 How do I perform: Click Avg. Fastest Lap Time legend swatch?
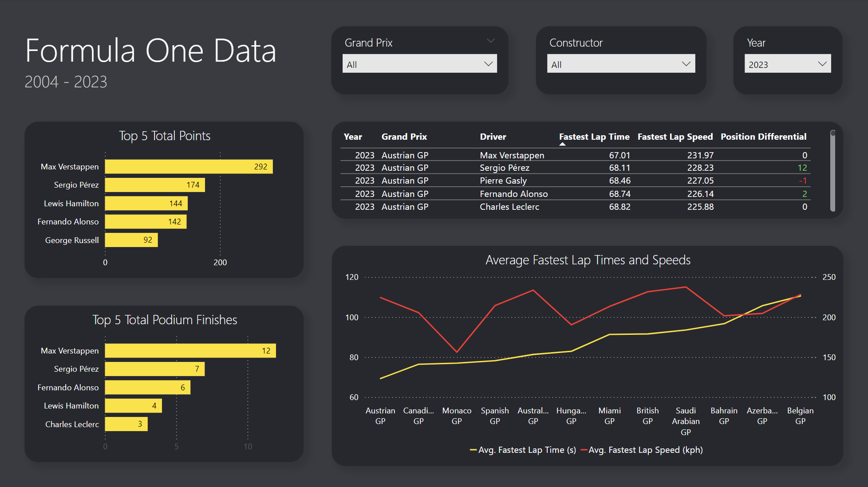tap(473, 450)
